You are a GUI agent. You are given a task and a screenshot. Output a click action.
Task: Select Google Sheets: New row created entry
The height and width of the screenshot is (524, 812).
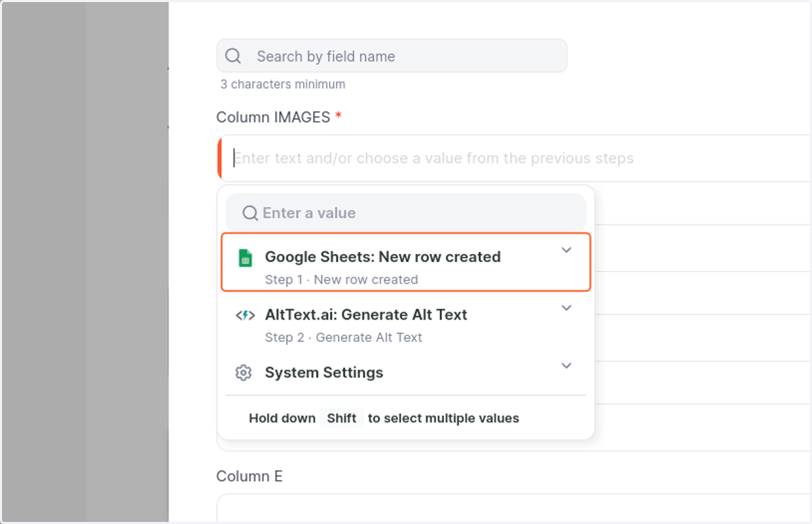click(406, 262)
